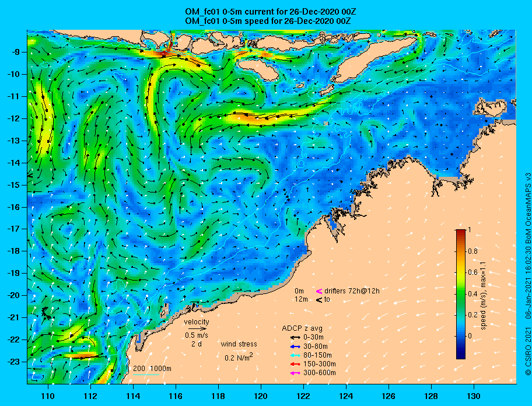
Task: Click the title 'OM_fc01 0-5m speed for 26-Dec-2020 00Z'
Action: 268,21
